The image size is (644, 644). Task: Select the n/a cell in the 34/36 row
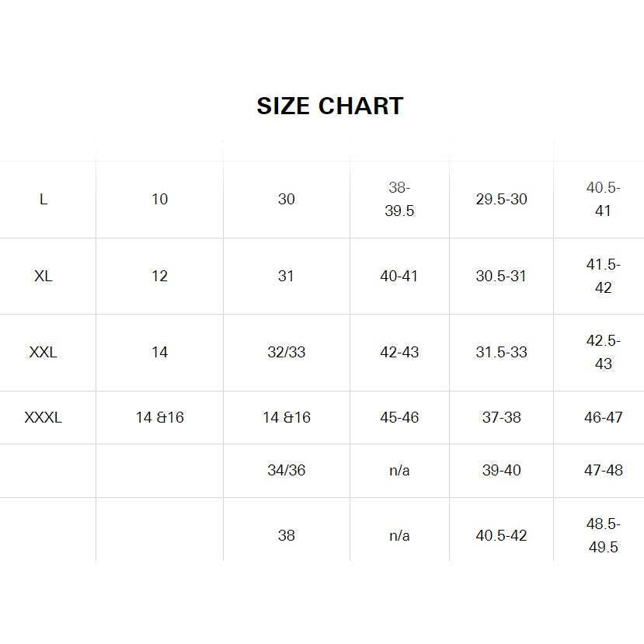coord(399,470)
